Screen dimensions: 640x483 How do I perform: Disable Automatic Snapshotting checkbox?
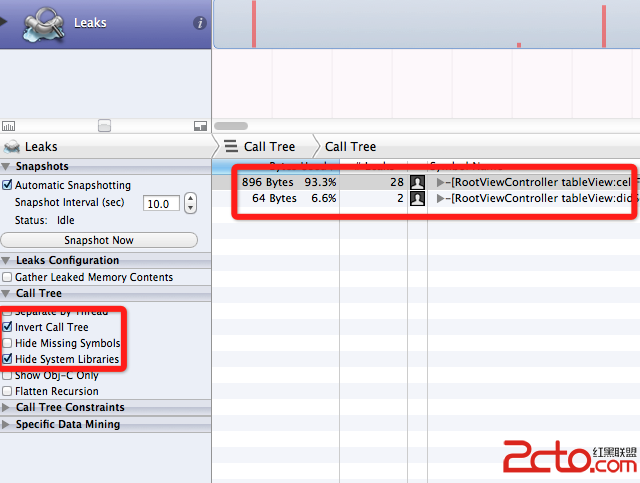[7, 185]
